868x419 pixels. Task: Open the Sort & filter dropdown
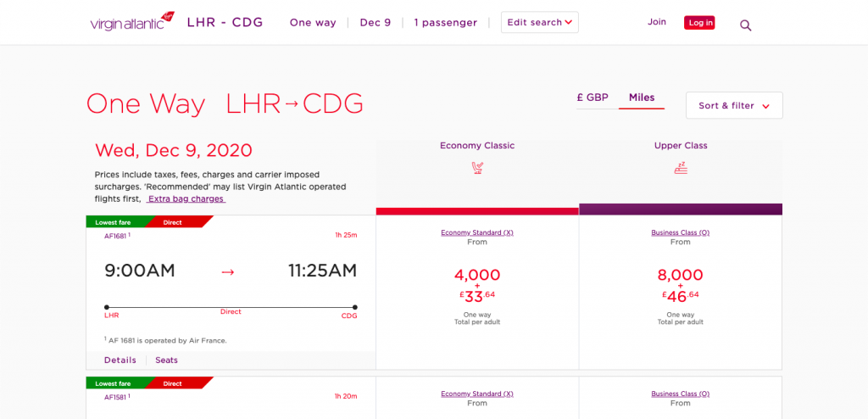[734, 106]
